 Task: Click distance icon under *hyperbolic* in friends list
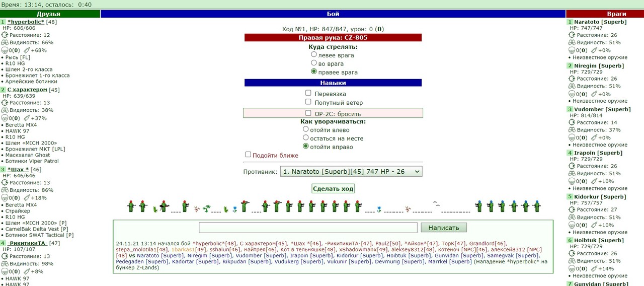5,35
